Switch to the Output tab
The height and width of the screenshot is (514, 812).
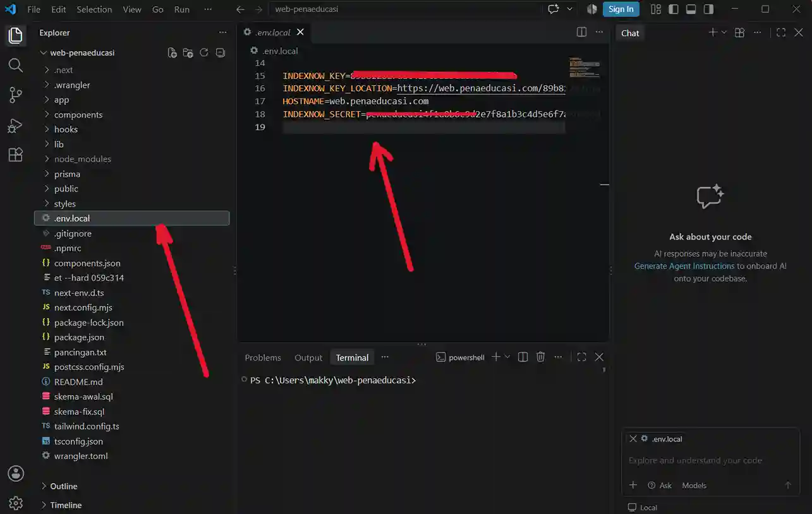(308, 358)
